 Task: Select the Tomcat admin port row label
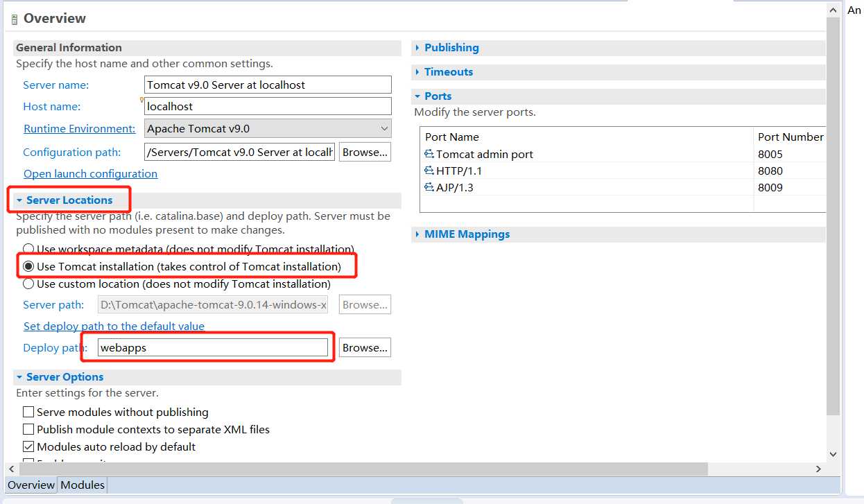pyautogui.click(x=485, y=154)
